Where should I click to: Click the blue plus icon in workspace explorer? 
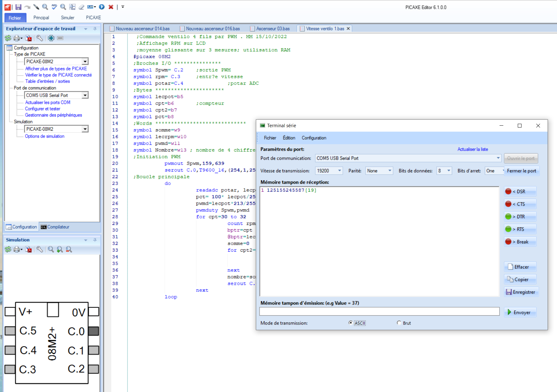pos(51,38)
